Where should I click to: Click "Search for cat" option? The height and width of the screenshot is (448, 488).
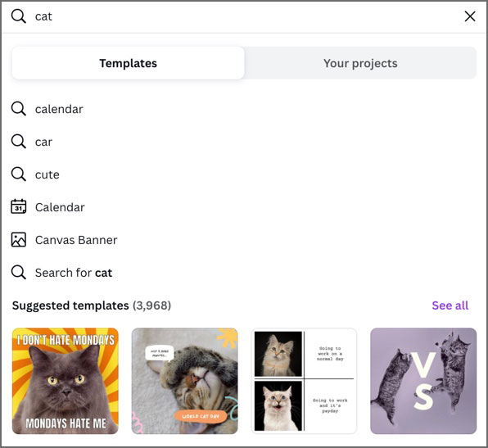244,273
